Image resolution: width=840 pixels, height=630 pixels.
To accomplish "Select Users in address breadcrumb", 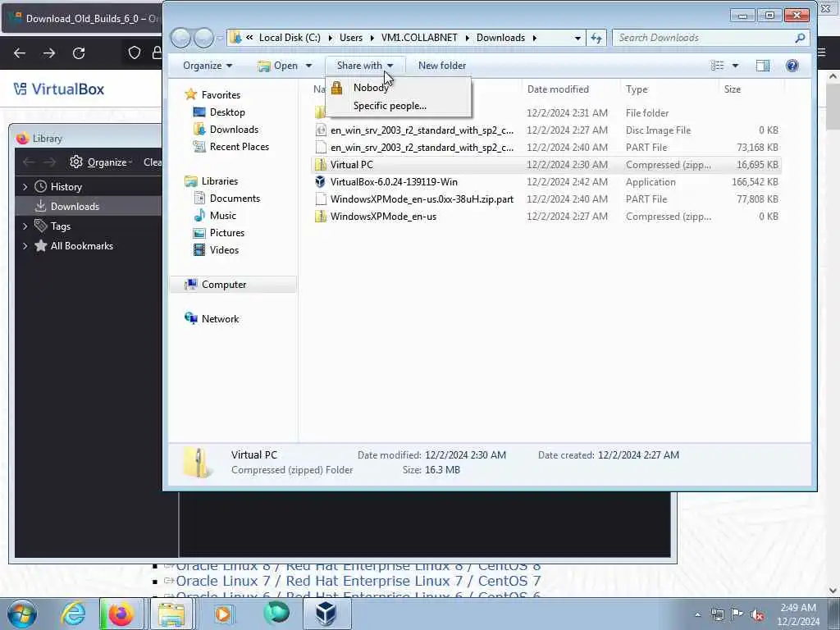I will coord(351,38).
